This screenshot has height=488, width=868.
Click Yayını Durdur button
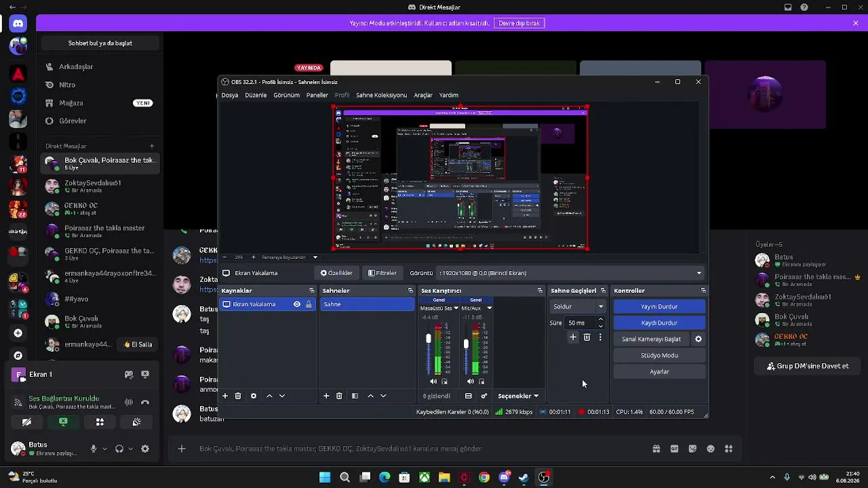(x=659, y=307)
